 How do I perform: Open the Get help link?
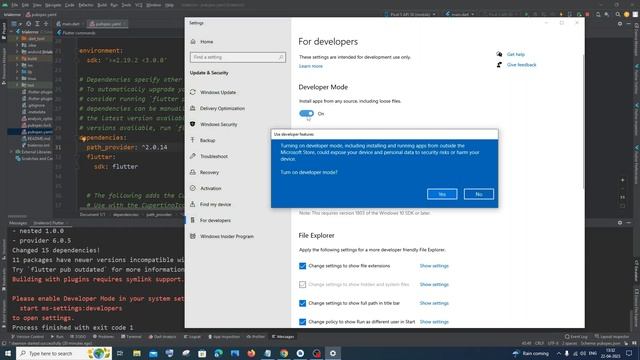(x=516, y=54)
